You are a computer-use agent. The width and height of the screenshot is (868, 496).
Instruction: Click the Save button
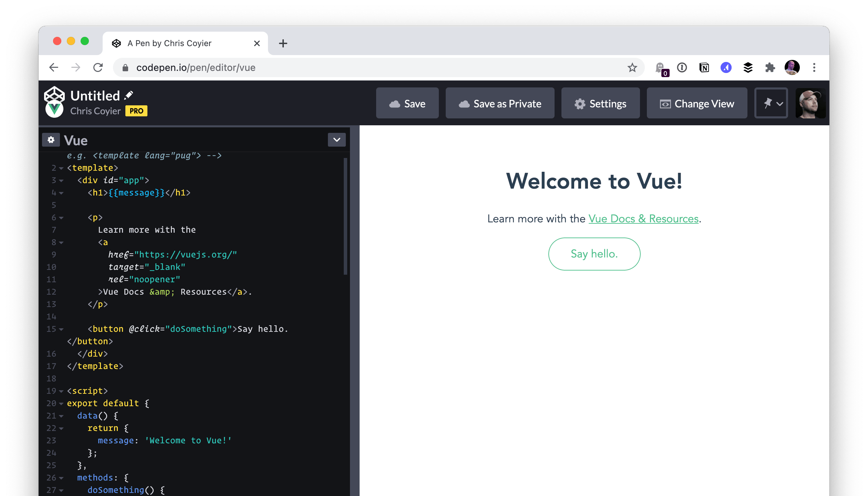pos(407,103)
